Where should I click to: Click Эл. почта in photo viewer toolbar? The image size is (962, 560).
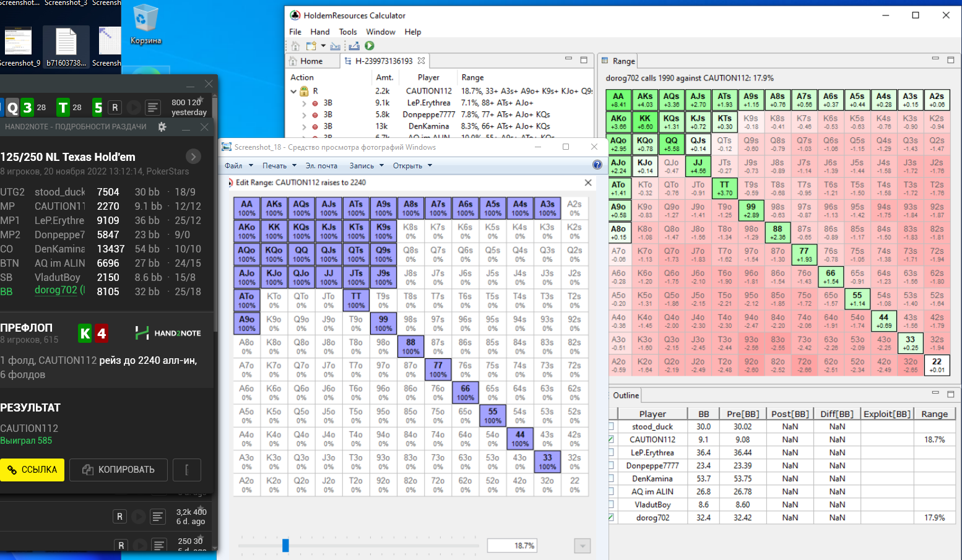(321, 165)
